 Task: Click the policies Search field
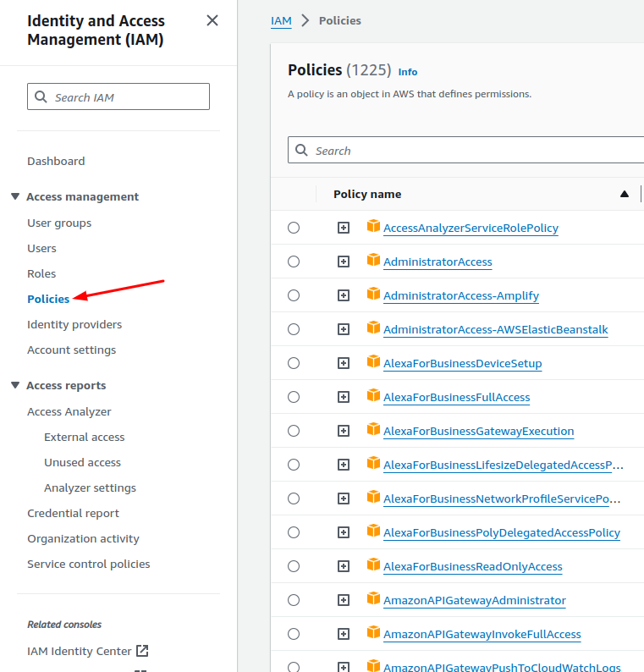(x=465, y=150)
